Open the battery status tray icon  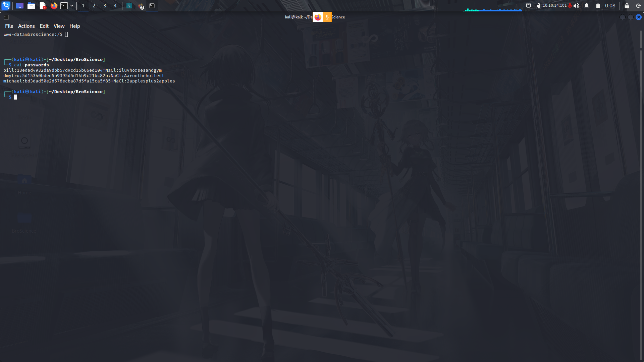point(597,5)
